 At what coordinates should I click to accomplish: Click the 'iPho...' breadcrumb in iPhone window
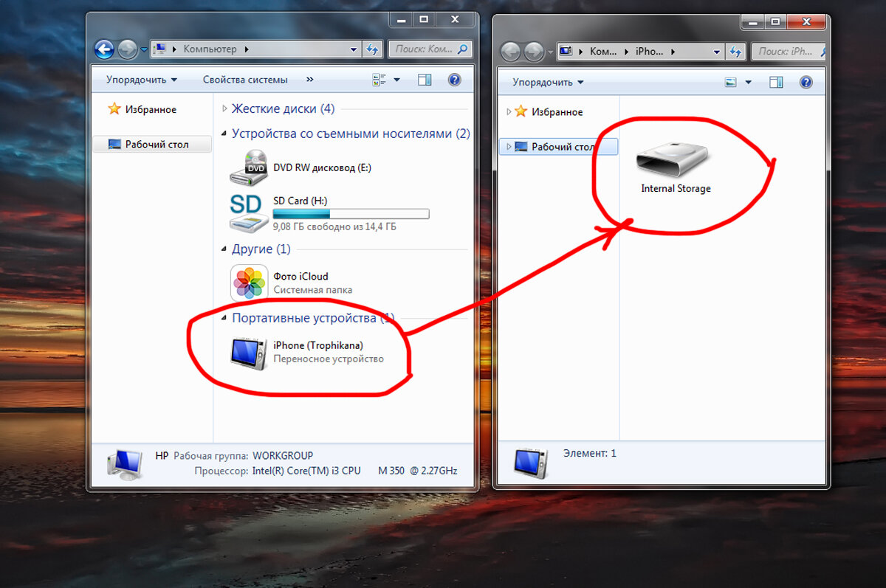(650, 52)
